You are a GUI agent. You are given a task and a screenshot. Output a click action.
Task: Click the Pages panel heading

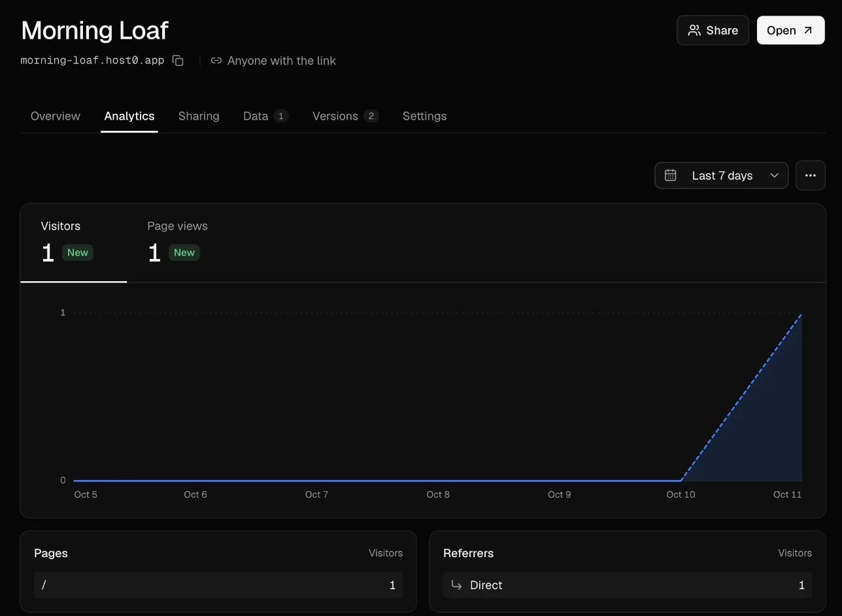pyautogui.click(x=51, y=553)
